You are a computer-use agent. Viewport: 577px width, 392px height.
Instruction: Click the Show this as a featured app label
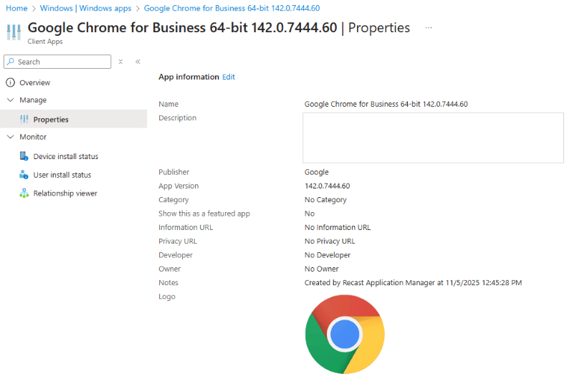click(x=204, y=214)
